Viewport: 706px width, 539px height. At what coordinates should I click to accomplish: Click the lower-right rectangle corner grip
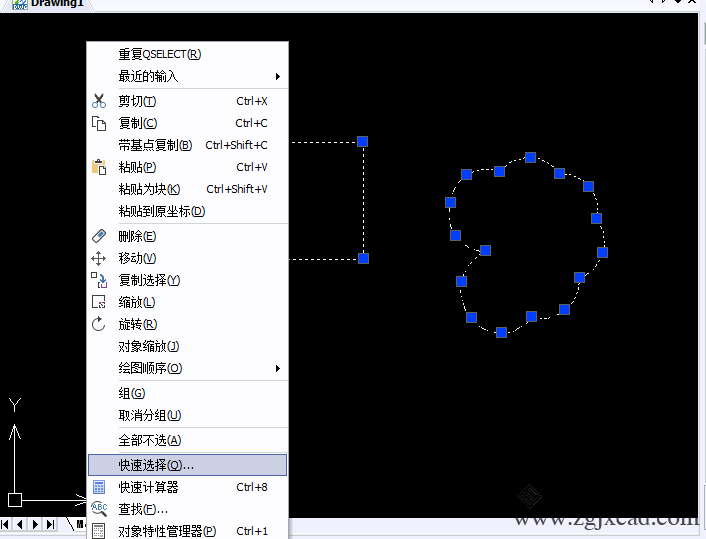pos(363,258)
